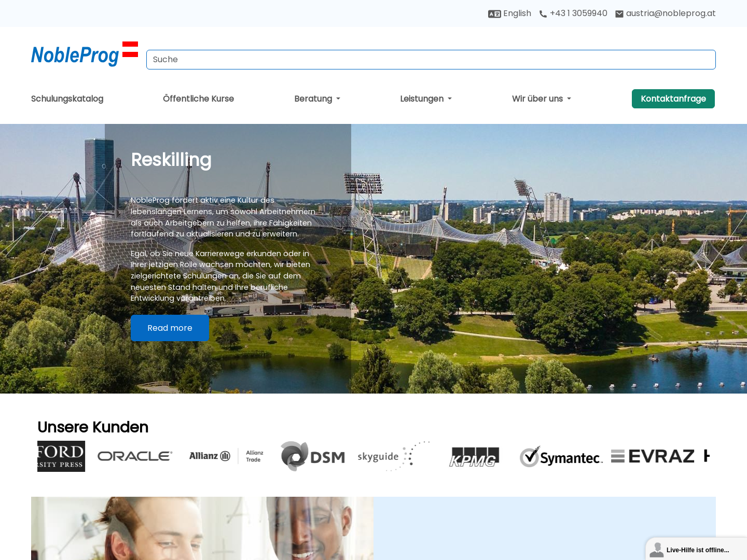
Task: Open NobleProg logo home link
Action: pos(85,54)
